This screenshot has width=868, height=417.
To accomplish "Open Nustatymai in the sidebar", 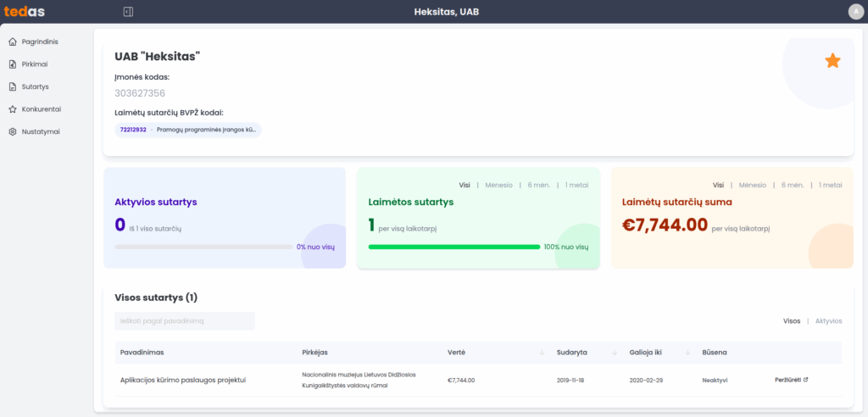I will (41, 132).
